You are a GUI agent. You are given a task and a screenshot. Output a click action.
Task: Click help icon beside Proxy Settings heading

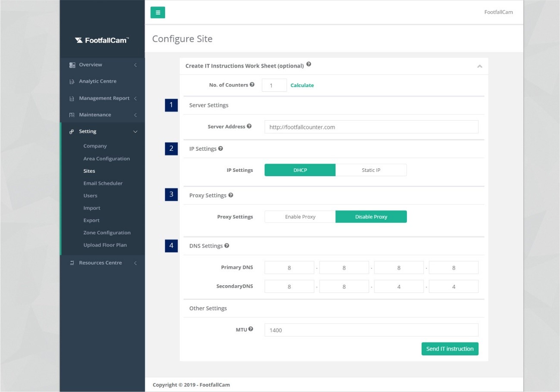(231, 195)
